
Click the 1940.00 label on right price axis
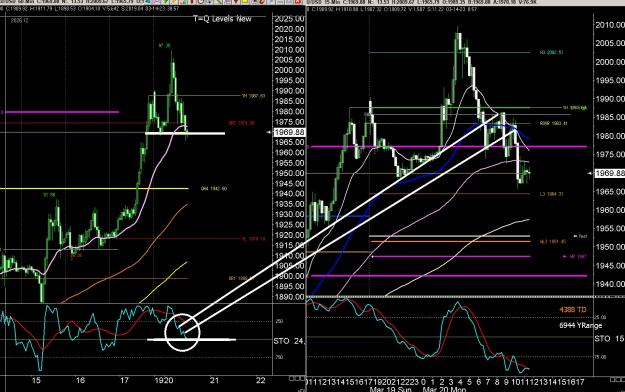pyautogui.click(x=610, y=284)
